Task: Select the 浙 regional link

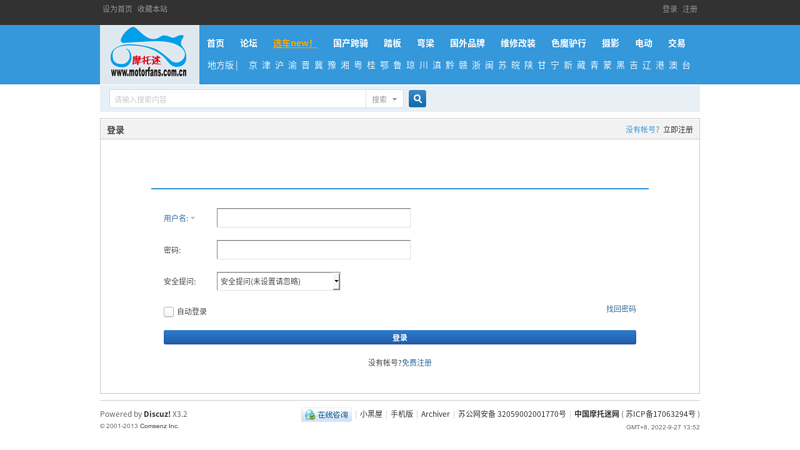Action: point(476,65)
